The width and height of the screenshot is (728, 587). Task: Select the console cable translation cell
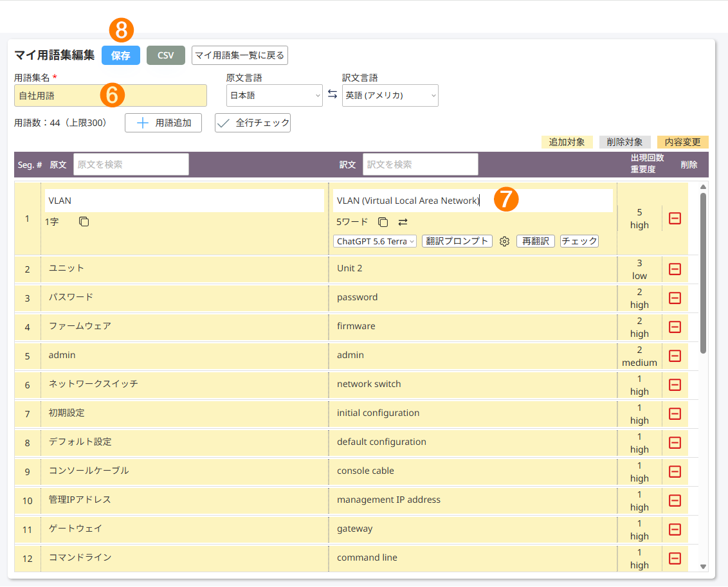473,471
